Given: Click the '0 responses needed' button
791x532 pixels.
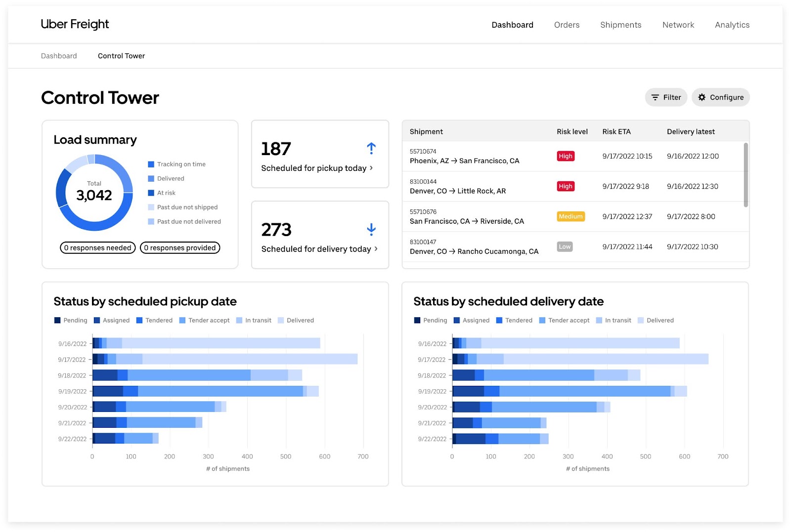Looking at the screenshot, I should (x=97, y=247).
